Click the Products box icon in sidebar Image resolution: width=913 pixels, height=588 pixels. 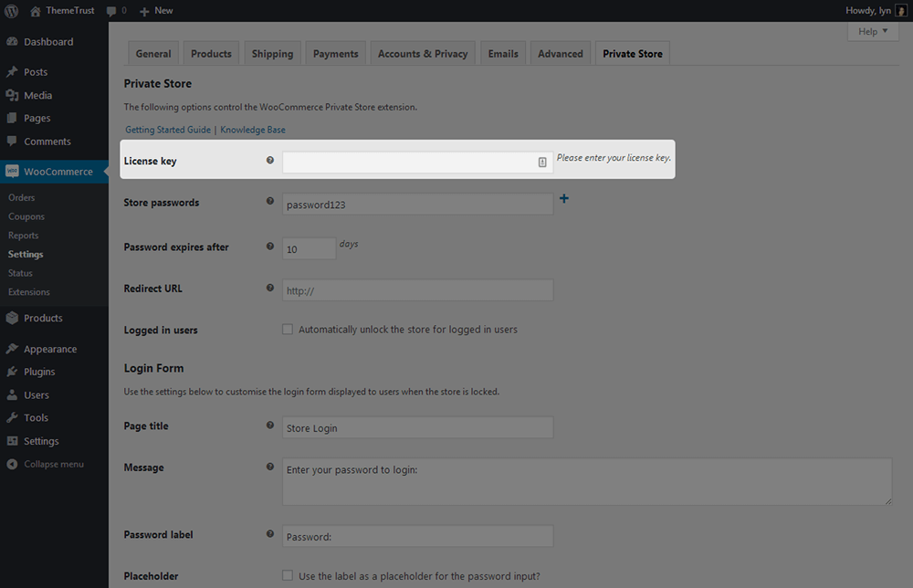(x=12, y=318)
